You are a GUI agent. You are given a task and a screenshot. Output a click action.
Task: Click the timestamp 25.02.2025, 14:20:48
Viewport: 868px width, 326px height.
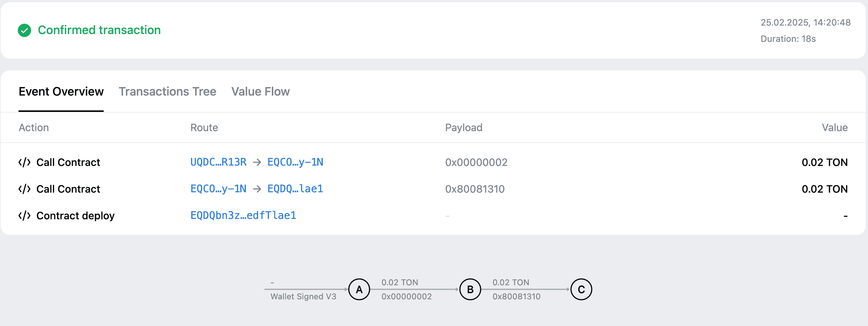(x=805, y=23)
